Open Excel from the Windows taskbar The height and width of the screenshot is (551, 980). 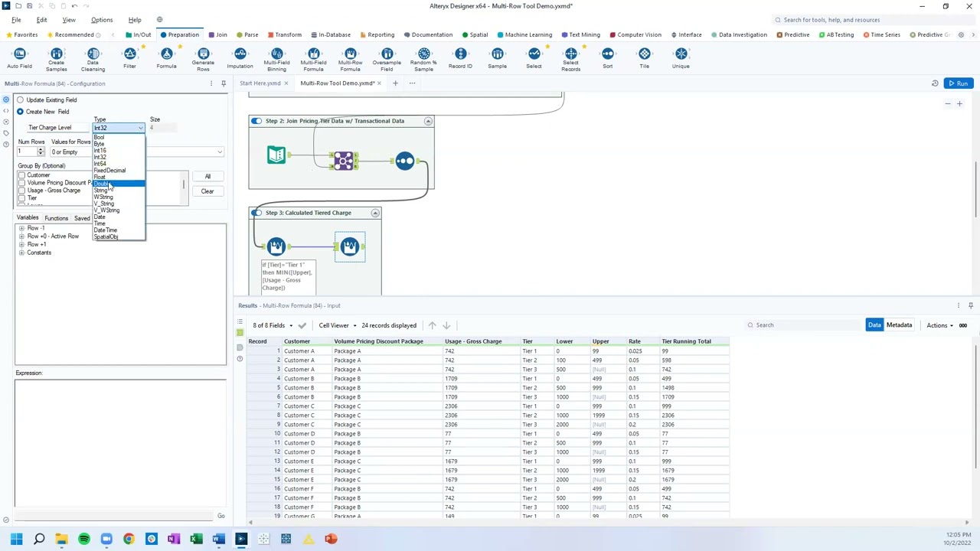[196, 540]
